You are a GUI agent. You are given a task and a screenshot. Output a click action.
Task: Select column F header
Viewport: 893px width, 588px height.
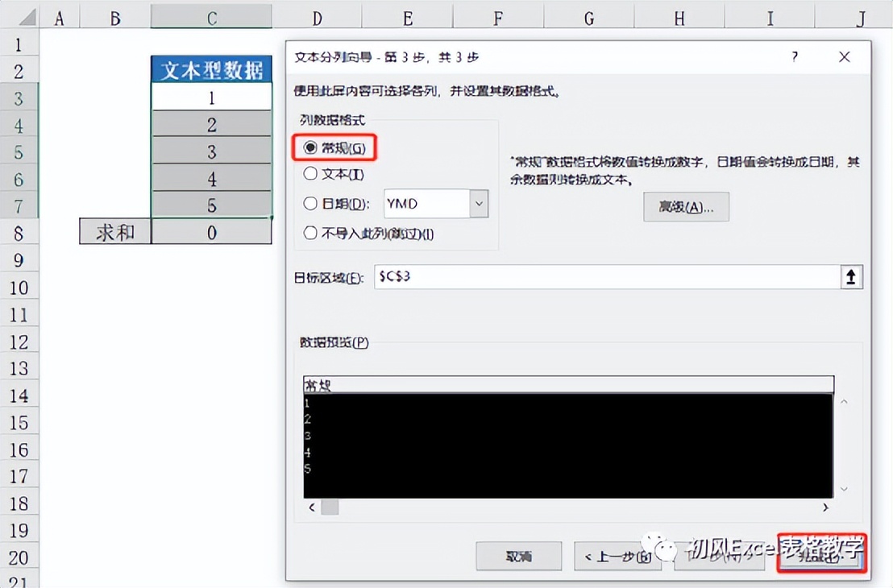click(498, 19)
